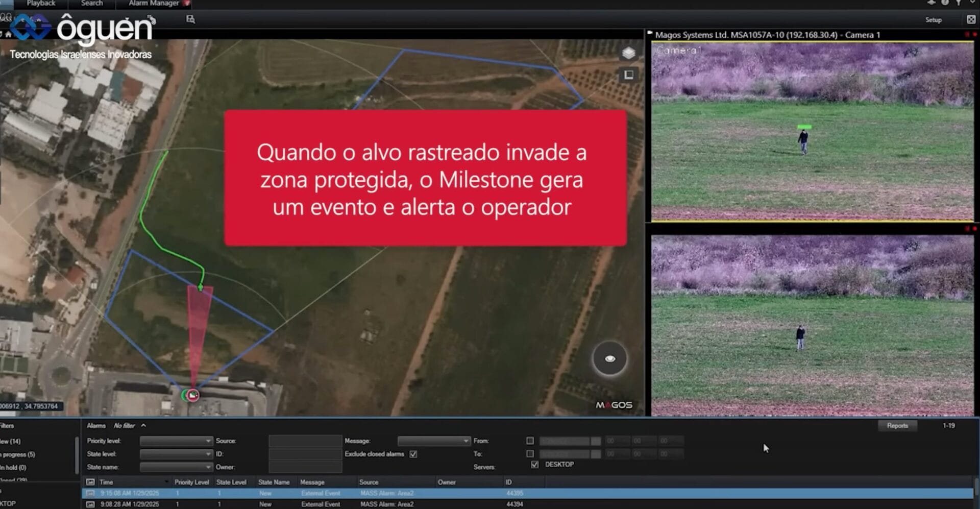
Task: Click the Source filter input field
Action: point(305,441)
